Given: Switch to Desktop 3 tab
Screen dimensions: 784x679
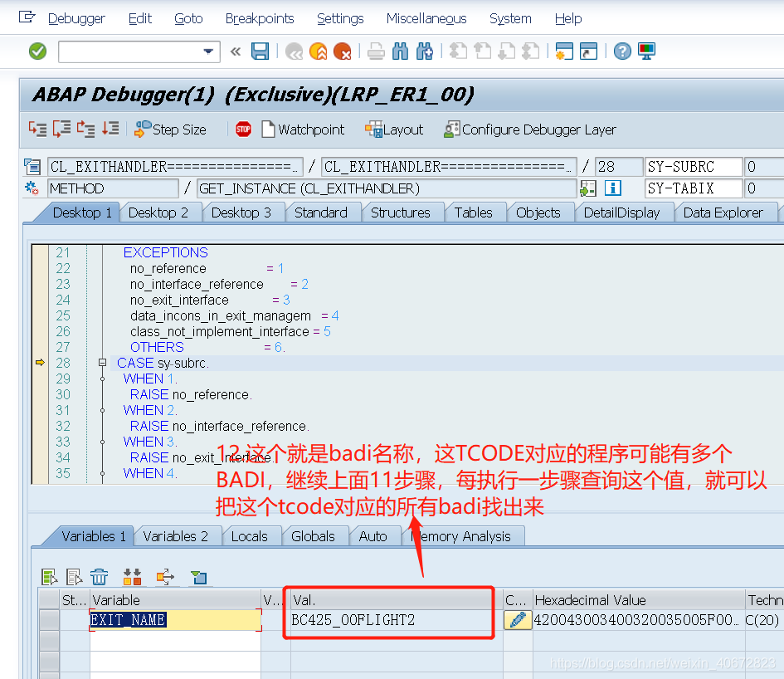Looking at the screenshot, I should pyautogui.click(x=241, y=212).
